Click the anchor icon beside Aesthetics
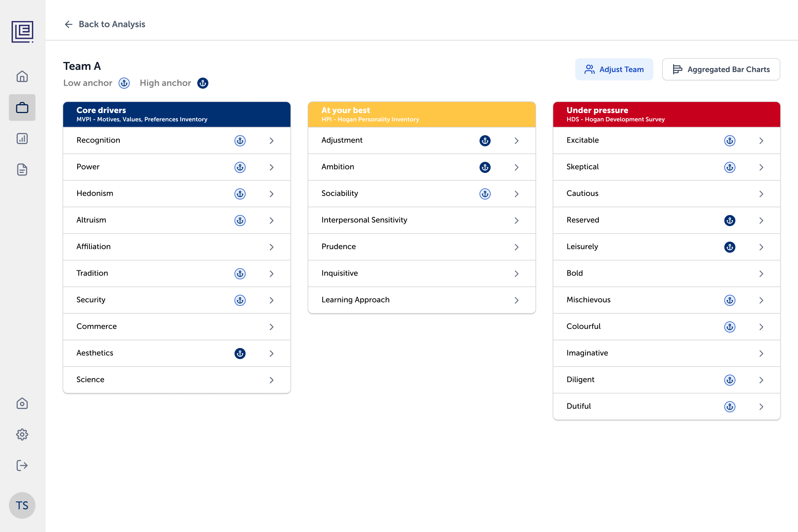The image size is (798, 532). (x=240, y=354)
